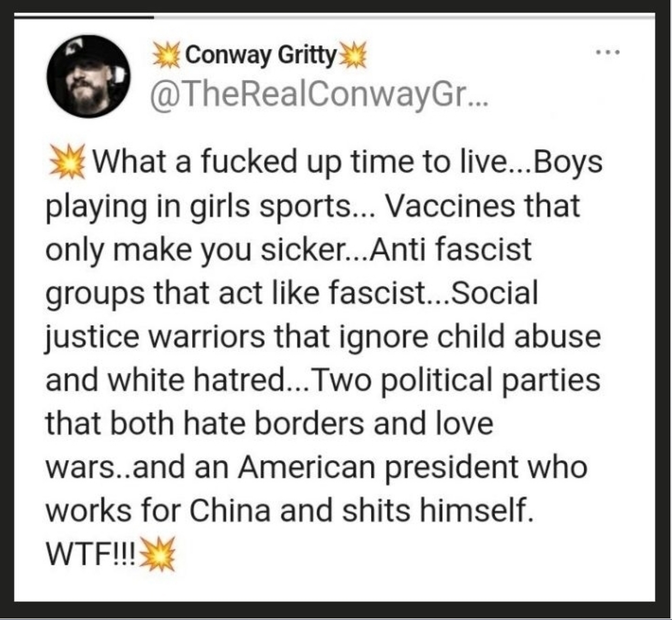672x620 pixels.
Task: Click the bearded man profile avatar
Action: [x=88, y=76]
